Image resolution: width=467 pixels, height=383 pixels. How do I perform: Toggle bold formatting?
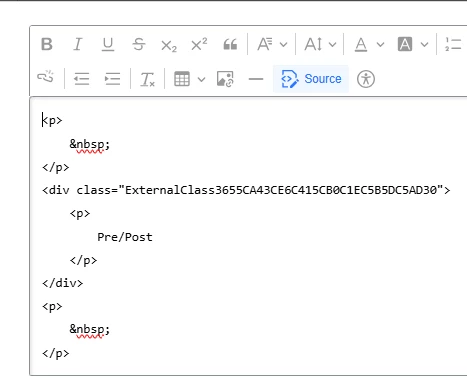coord(47,44)
